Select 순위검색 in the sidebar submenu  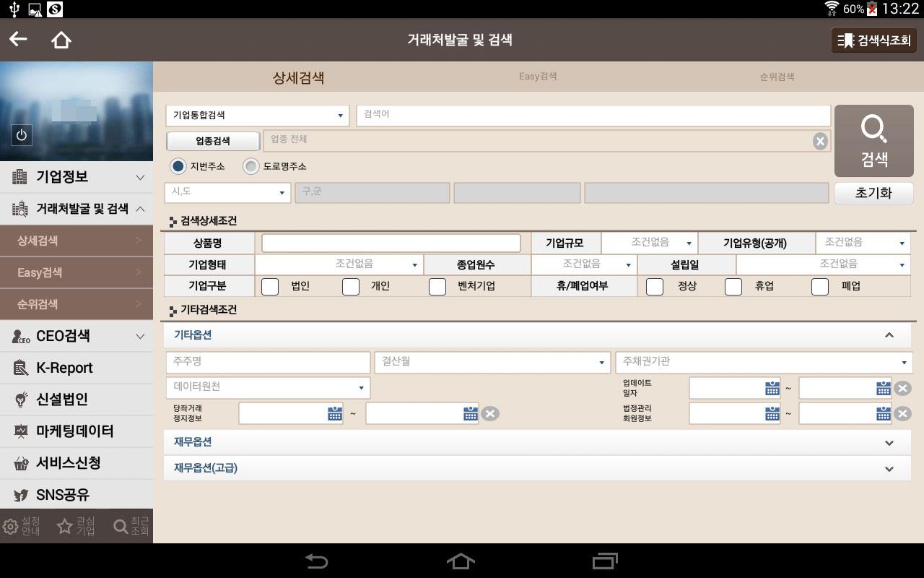click(x=77, y=304)
